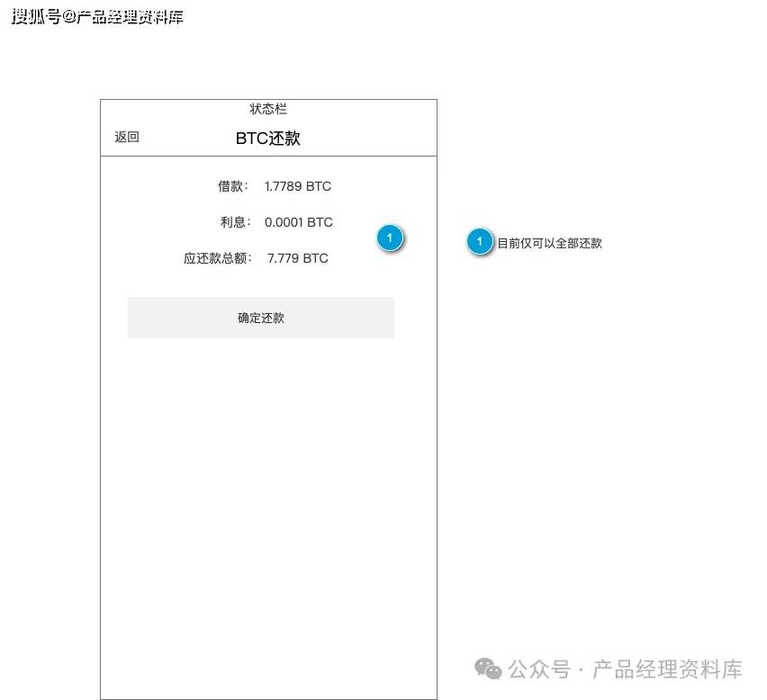Click the BTC还款 screen title

(267, 138)
